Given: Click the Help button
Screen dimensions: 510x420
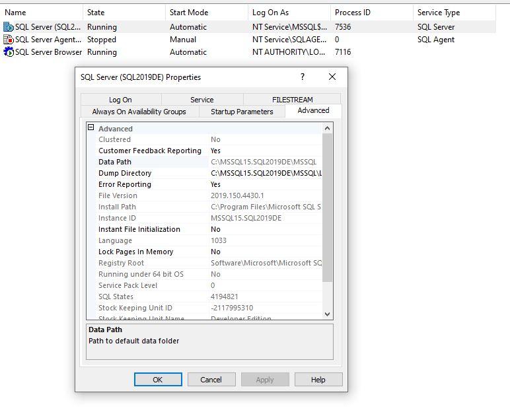Looking at the screenshot, I should coord(318,379).
